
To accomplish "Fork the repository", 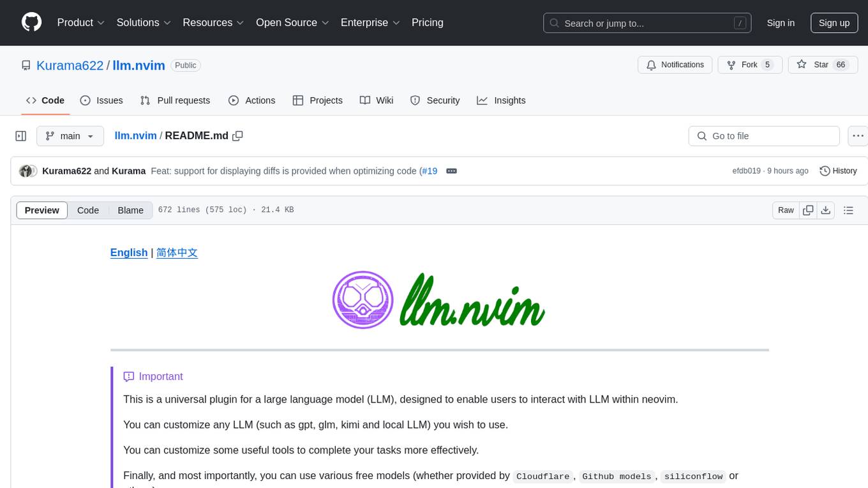I will pos(750,65).
